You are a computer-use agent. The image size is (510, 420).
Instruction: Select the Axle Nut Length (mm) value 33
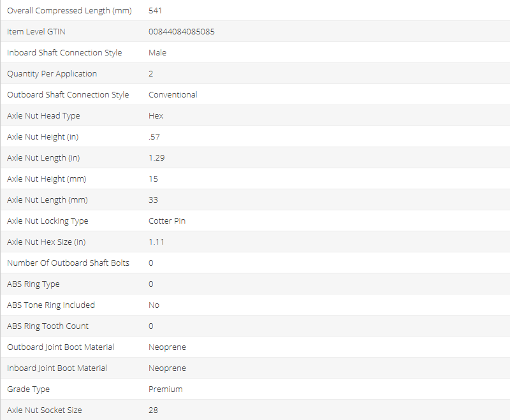pos(153,199)
